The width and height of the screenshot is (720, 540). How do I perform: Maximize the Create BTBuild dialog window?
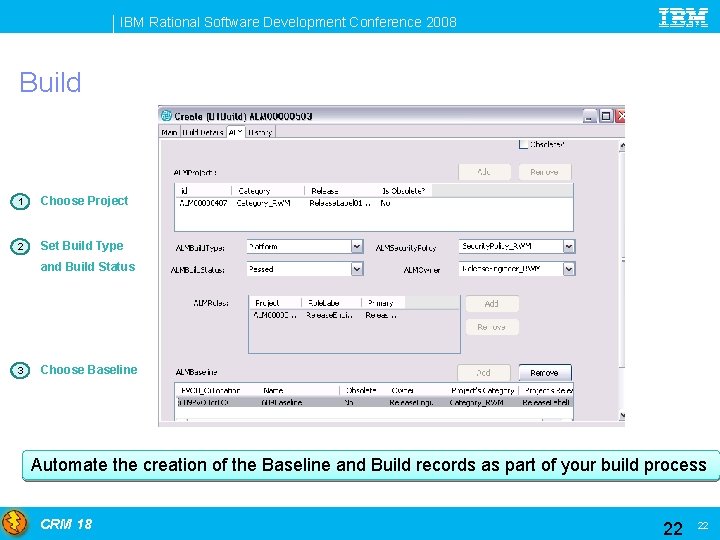(x=606, y=116)
